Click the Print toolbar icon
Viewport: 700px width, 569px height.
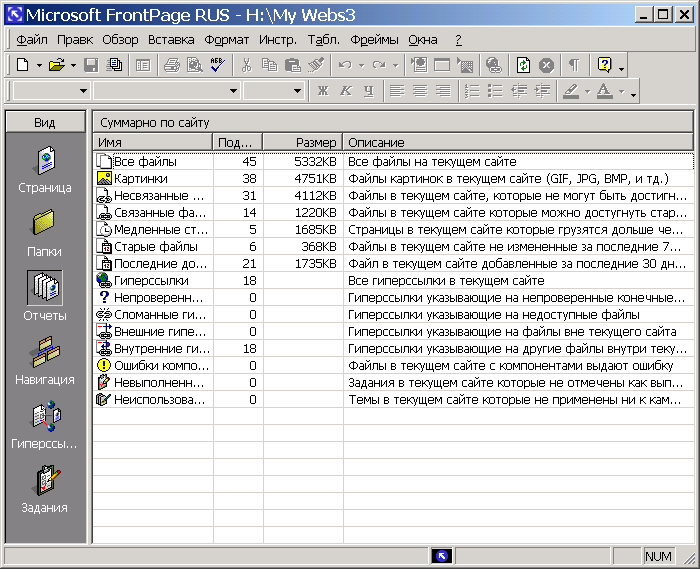click(x=171, y=65)
